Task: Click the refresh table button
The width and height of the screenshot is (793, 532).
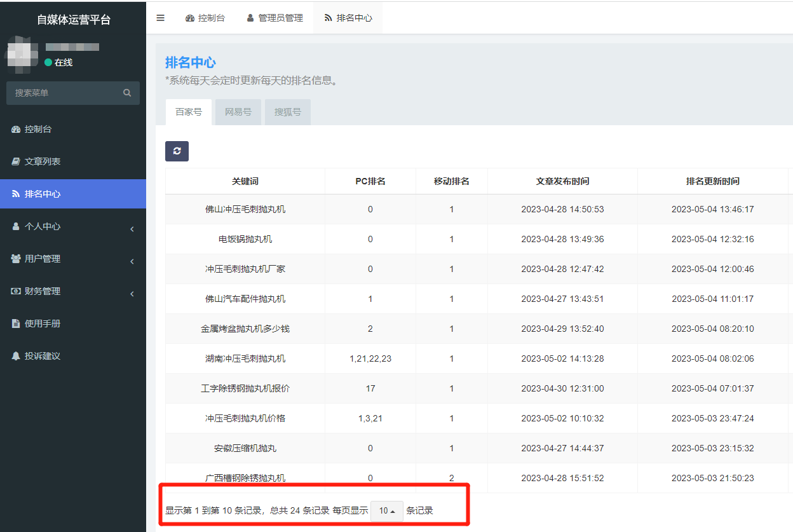Action: point(177,151)
